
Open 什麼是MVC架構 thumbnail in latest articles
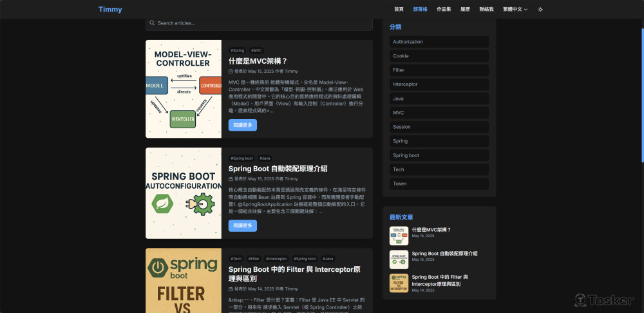pyautogui.click(x=399, y=236)
